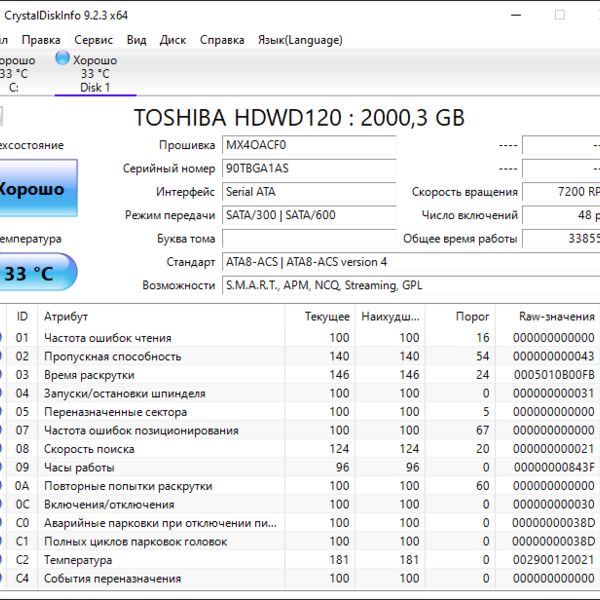Select the Скорость поиска row
The width and height of the screenshot is (600, 600).
[300, 449]
